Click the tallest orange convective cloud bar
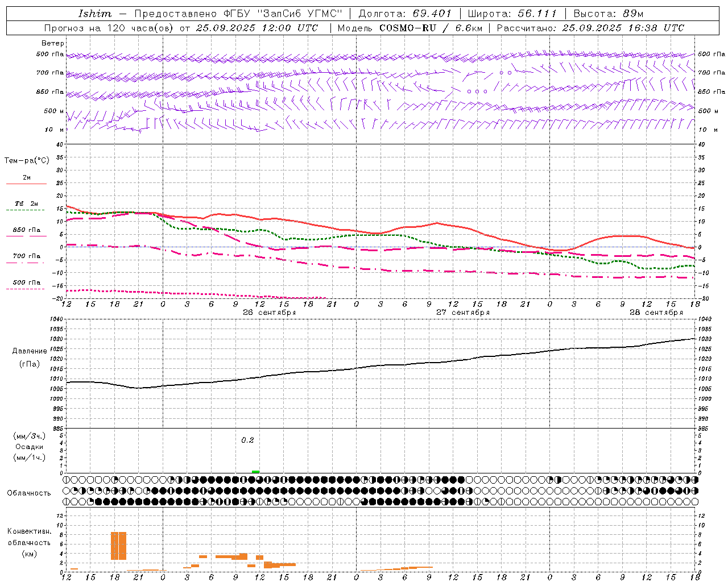This screenshot has width=728, height=582. (118, 546)
